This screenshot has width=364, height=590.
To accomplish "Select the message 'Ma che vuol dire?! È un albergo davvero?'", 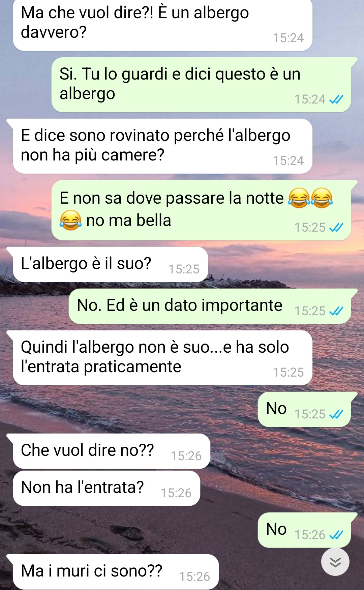I will click(x=162, y=25).
